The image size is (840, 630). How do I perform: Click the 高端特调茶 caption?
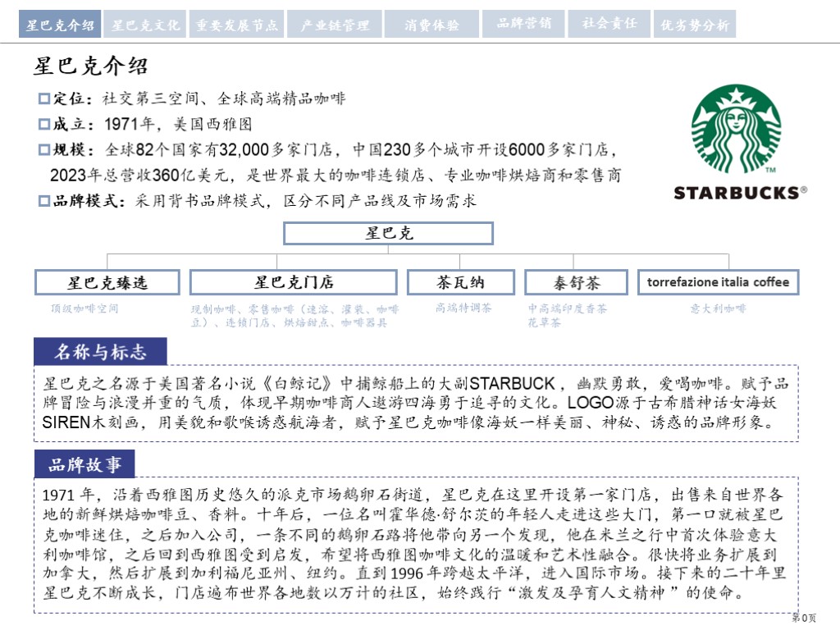pos(463,308)
